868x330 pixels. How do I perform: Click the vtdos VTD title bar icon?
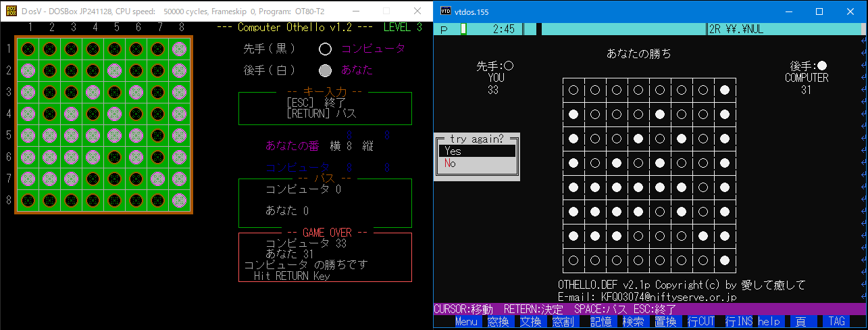(x=446, y=11)
